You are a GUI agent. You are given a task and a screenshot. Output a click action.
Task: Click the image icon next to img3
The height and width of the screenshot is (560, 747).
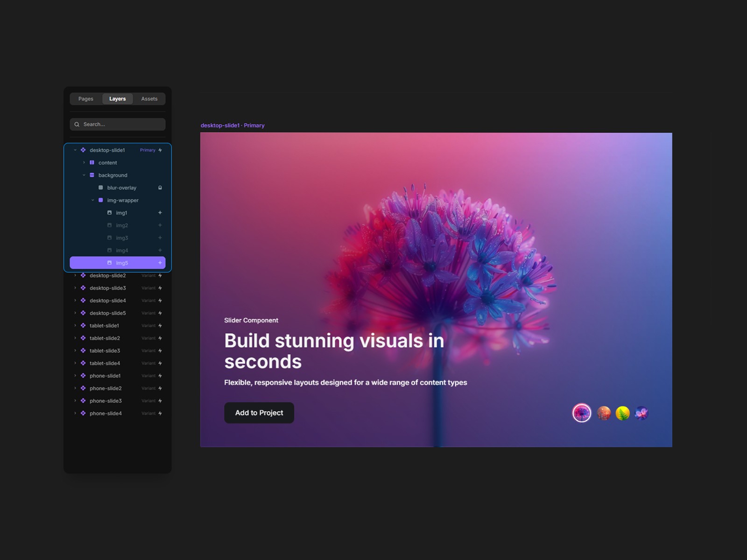tap(109, 238)
